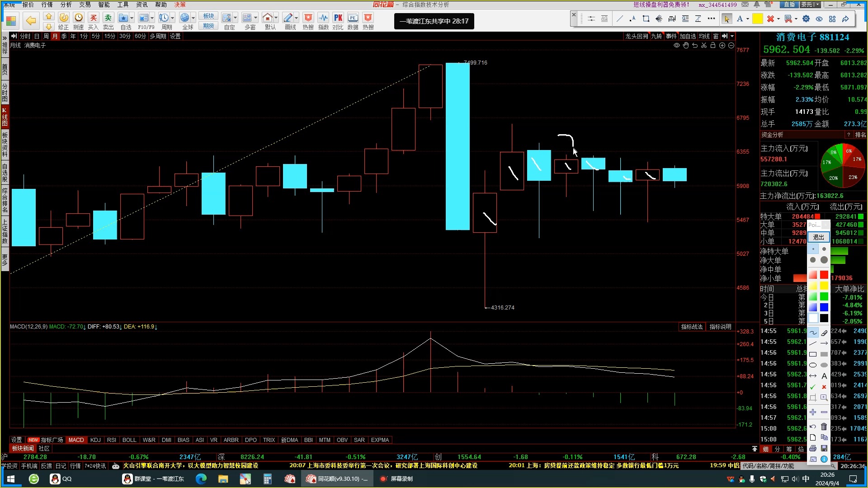The image size is (868, 488).
Task: Click the 期货 futures button
Action: point(208,26)
